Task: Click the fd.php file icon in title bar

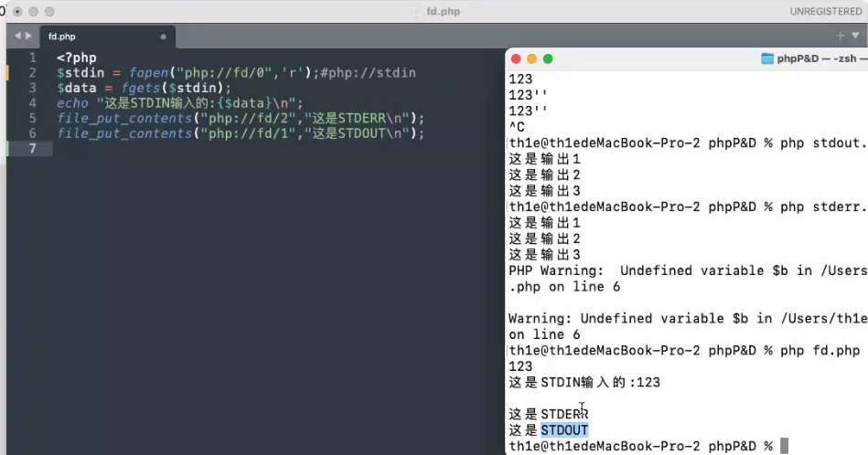Action: [417, 11]
